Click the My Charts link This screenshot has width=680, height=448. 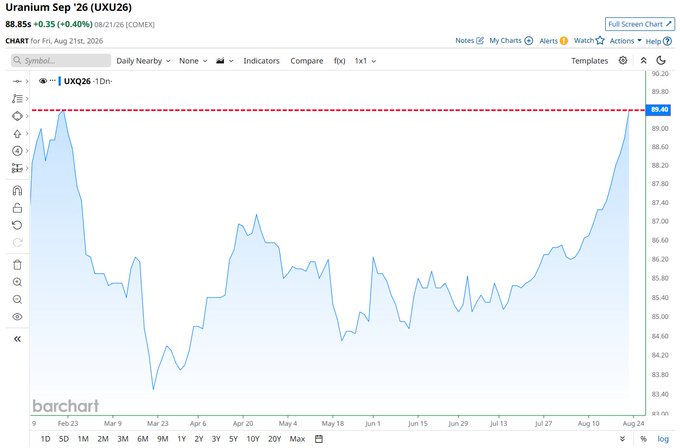pos(511,40)
